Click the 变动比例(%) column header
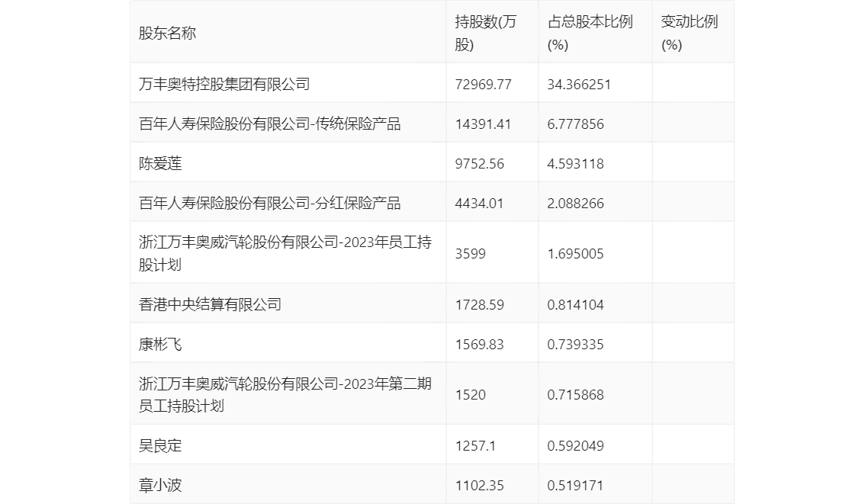 (x=690, y=33)
